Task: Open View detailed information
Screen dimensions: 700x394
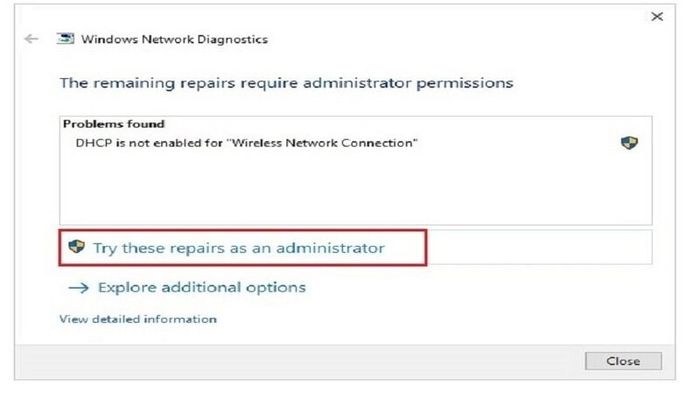Action: click(138, 319)
